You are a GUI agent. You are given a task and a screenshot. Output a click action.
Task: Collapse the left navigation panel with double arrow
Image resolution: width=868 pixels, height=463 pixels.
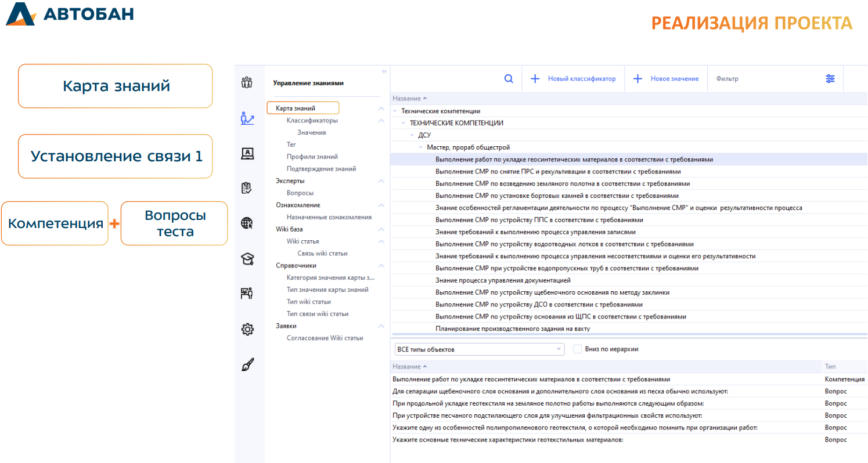[x=384, y=71]
